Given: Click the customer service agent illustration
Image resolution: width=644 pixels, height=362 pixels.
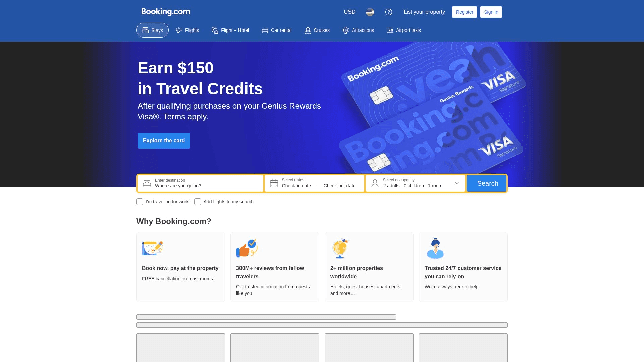Looking at the screenshot, I should coord(435,248).
